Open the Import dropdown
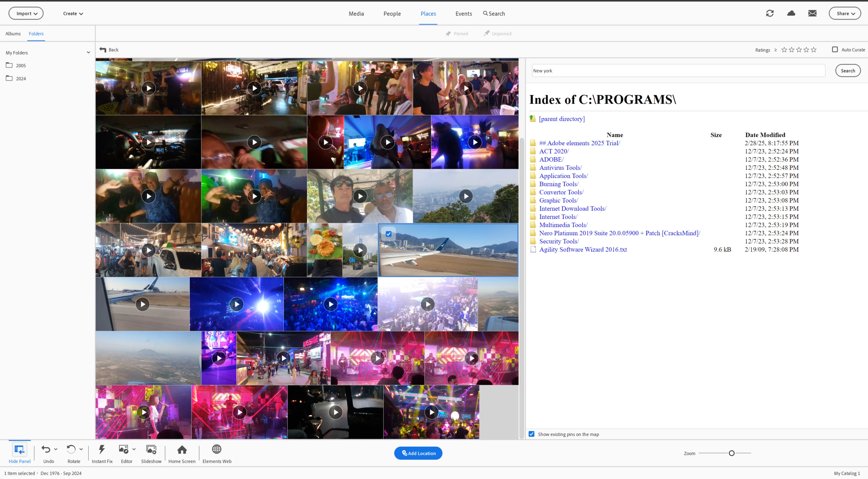Viewport: 868px width, 479px height. (x=26, y=14)
